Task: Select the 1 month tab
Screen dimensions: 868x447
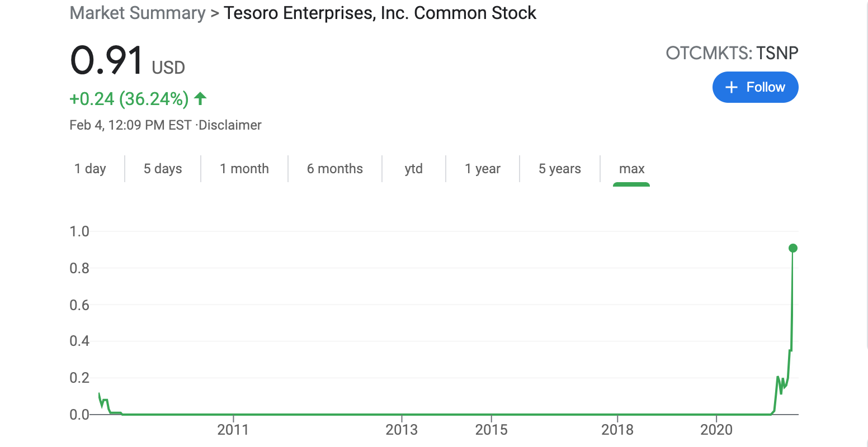Action: (x=244, y=169)
